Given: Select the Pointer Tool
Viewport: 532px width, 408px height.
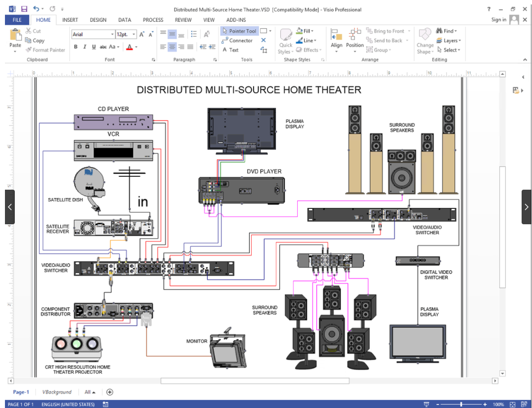Looking at the screenshot, I should [239, 31].
